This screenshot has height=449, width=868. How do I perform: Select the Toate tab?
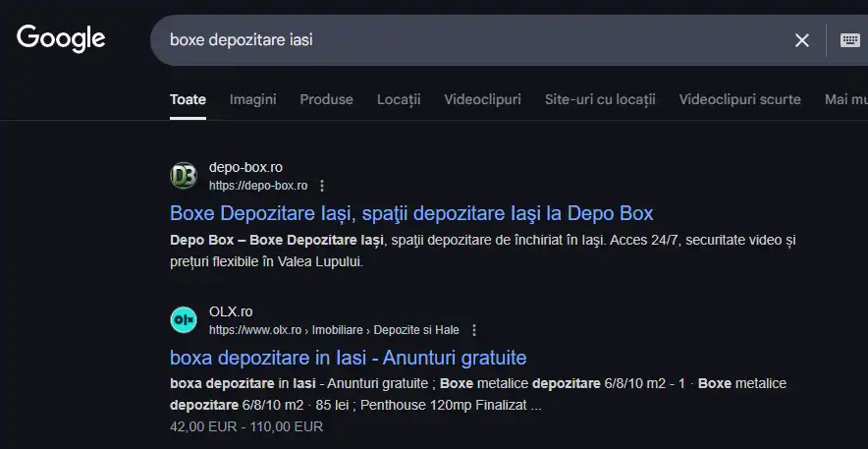tap(188, 99)
